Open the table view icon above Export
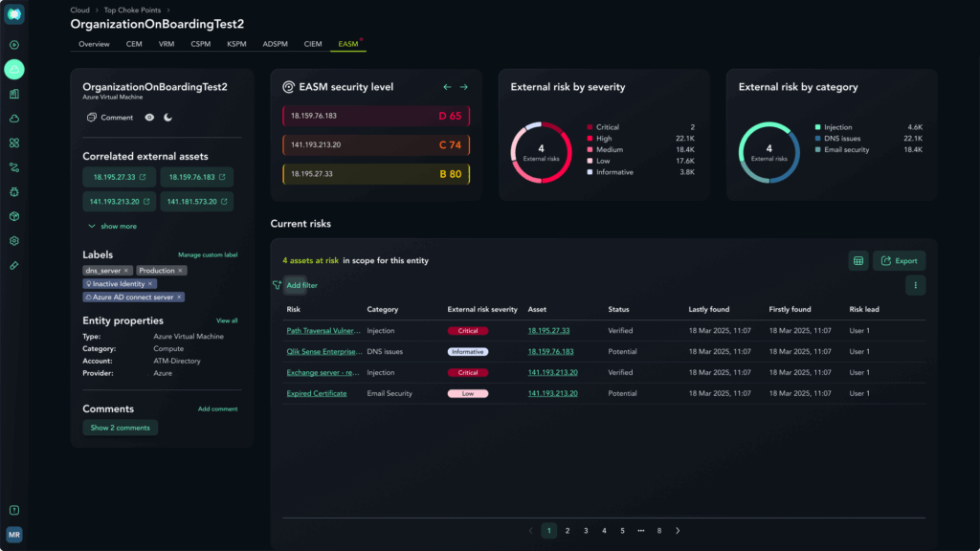Viewport: 980px width, 551px height. point(859,260)
